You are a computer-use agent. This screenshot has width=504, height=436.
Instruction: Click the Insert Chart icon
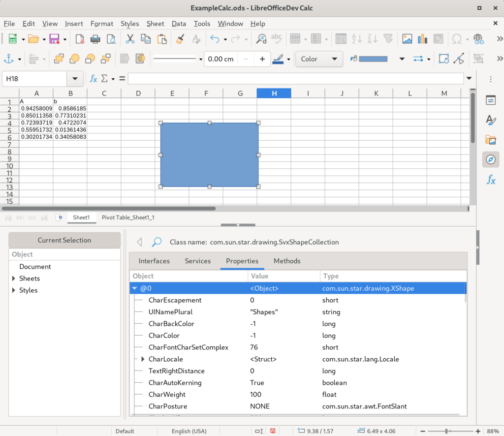[422, 39]
